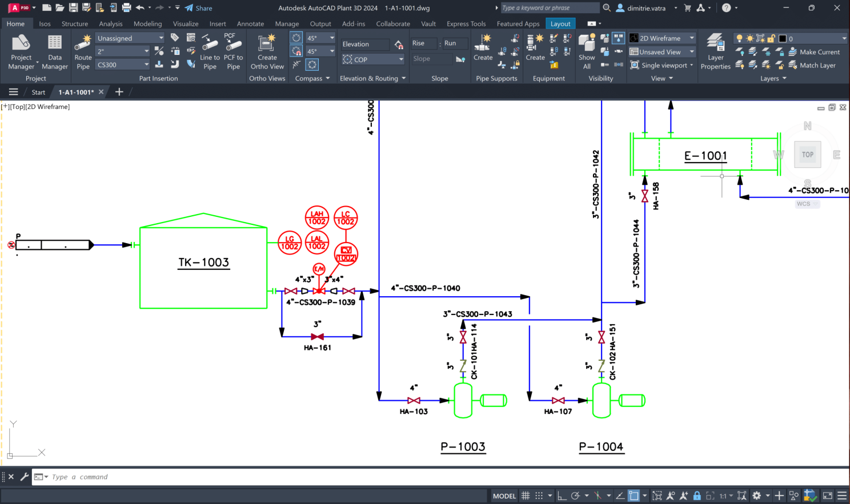Open the 2D Wireframe visual style dropdown
Viewport: 850px width, 504px height.
pyautogui.click(x=662, y=38)
